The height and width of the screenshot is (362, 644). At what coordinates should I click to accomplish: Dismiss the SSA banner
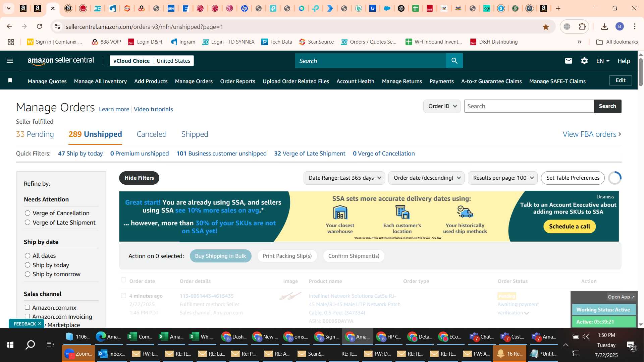[x=605, y=197]
